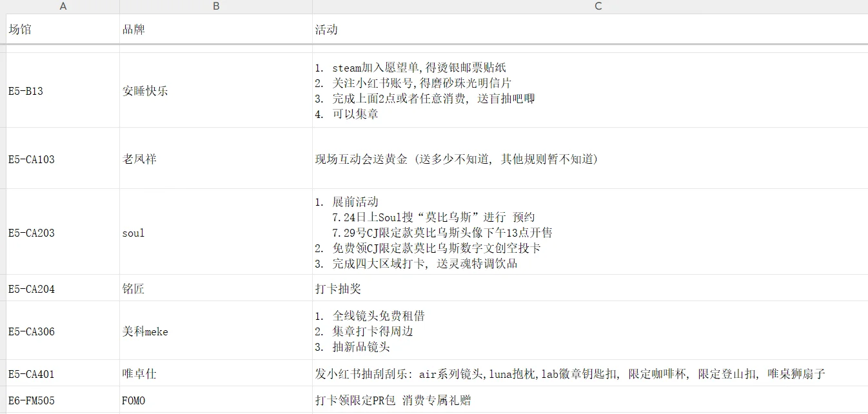Click the 现场互动会送黄金 activity cell
This screenshot has height=414, width=868.
point(590,159)
